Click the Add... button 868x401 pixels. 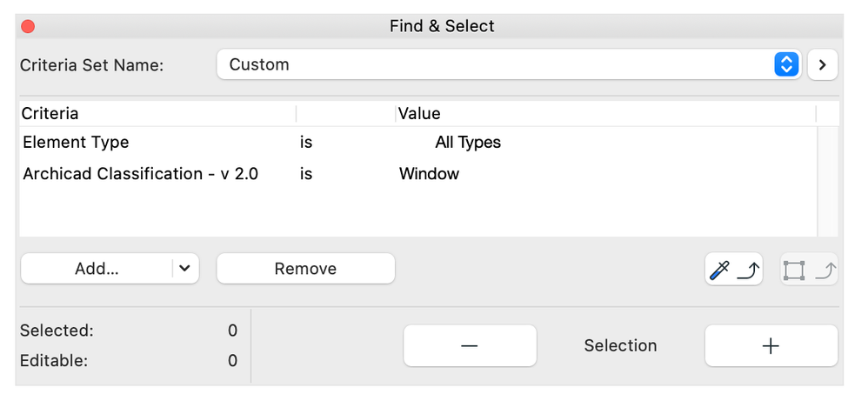tap(97, 269)
